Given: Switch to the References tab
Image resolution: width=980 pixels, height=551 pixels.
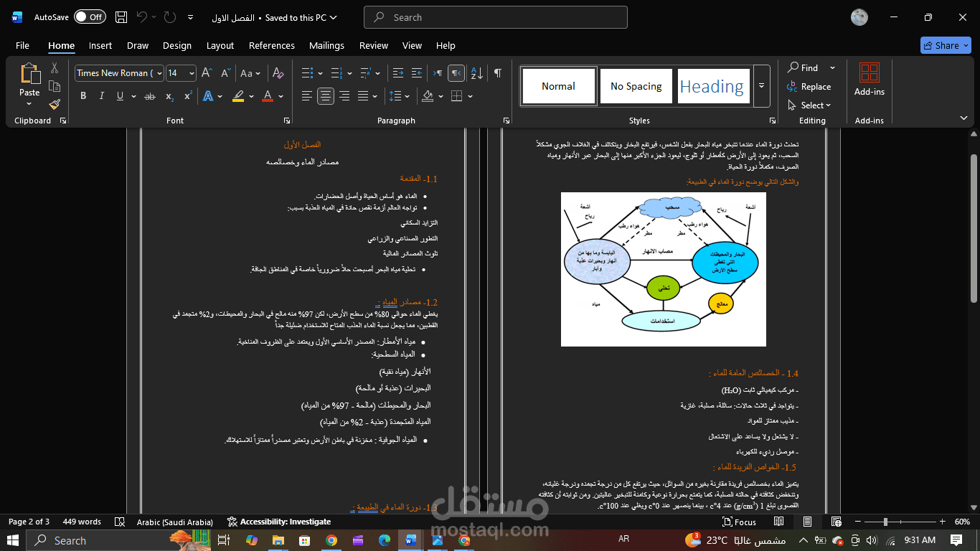Looking at the screenshot, I should tap(272, 45).
